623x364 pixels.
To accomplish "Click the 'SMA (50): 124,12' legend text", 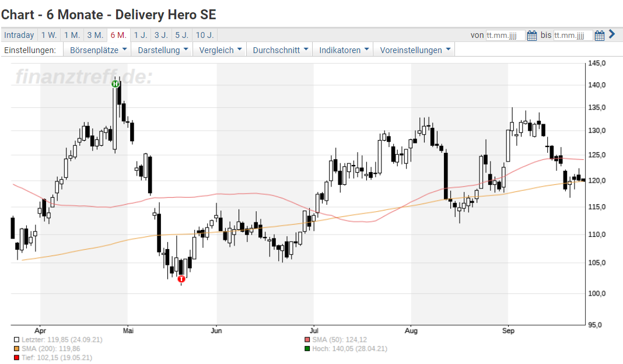I will pos(339,339).
